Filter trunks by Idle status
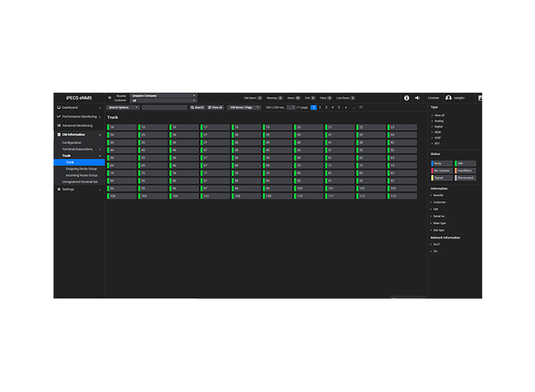This screenshot has height=392, width=535. pos(465,163)
